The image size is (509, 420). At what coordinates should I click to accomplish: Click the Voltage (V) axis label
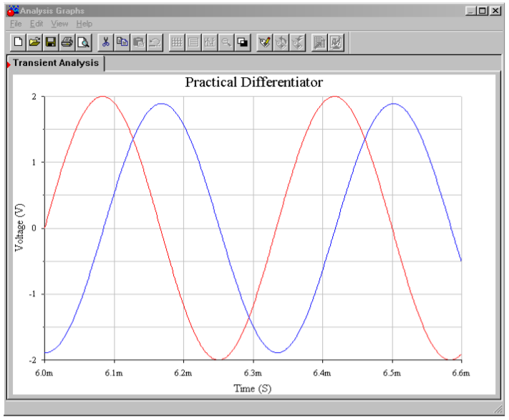coord(20,228)
